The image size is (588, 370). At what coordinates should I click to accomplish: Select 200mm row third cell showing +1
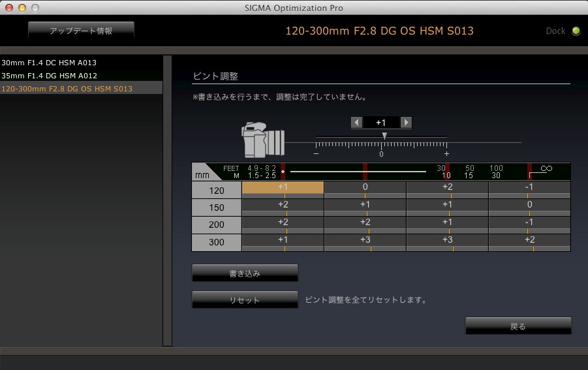coord(448,225)
